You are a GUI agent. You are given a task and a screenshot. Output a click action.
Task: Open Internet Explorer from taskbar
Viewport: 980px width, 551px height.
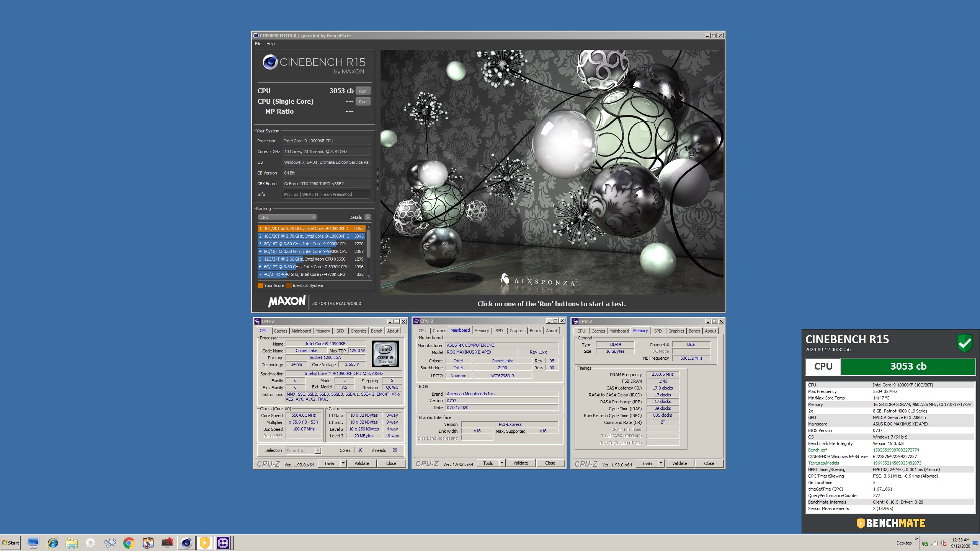52,543
